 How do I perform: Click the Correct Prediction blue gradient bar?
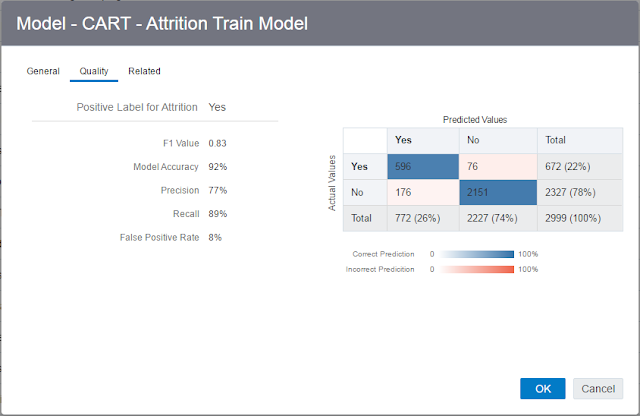(477, 254)
